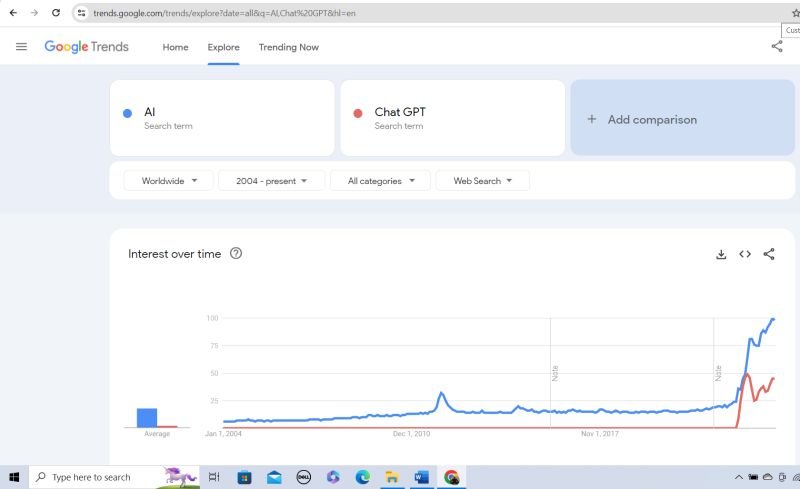Click the address bar URL
Screen dimensions: 800x489
tap(224, 13)
